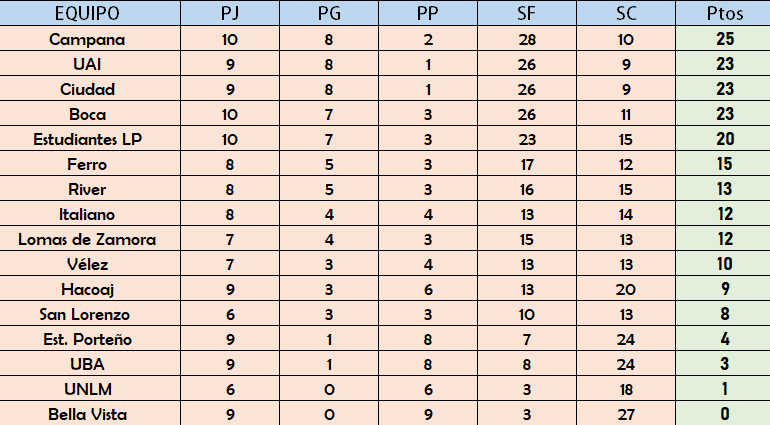Image resolution: width=770 pixels, height=425 pixels.
Task: Click the SC header cell
Action: 626,13
